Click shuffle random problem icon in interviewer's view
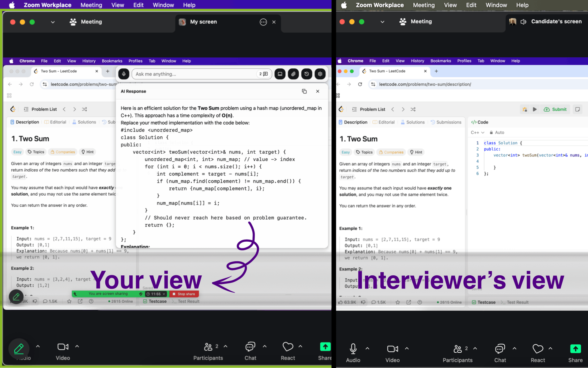588x368 pixels. 413,109
